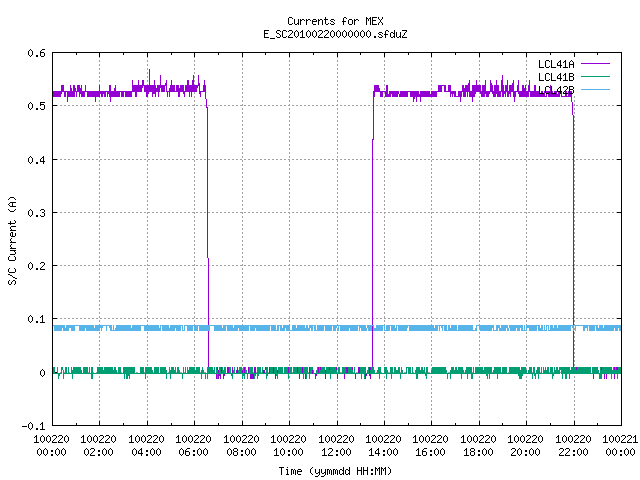Click the y-axis label 'S/C Current (A)'

pos(12,240)
